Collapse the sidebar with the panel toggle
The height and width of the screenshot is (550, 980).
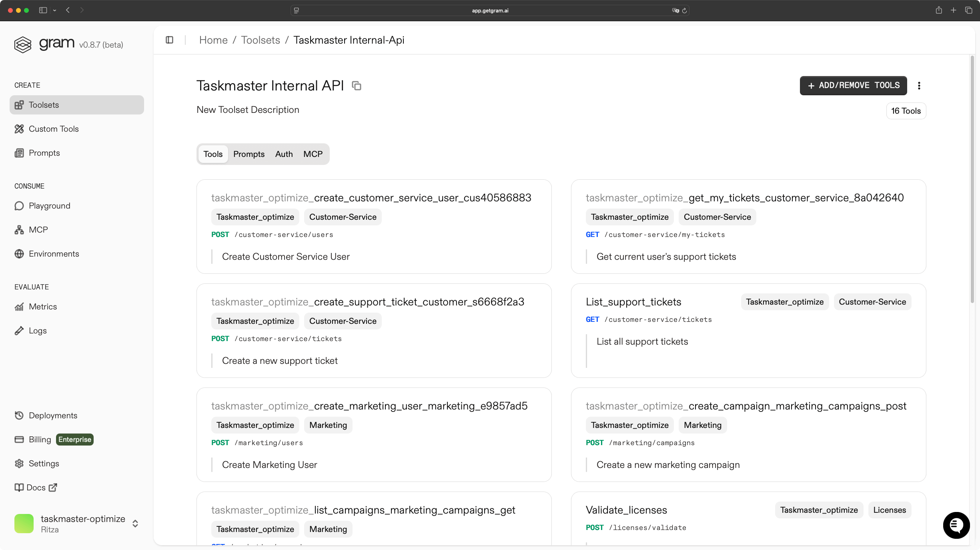click(170, 40)
